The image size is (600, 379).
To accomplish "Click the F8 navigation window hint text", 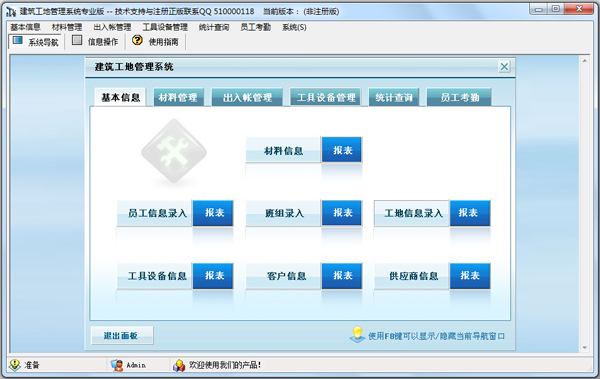I will pos(436,336).
